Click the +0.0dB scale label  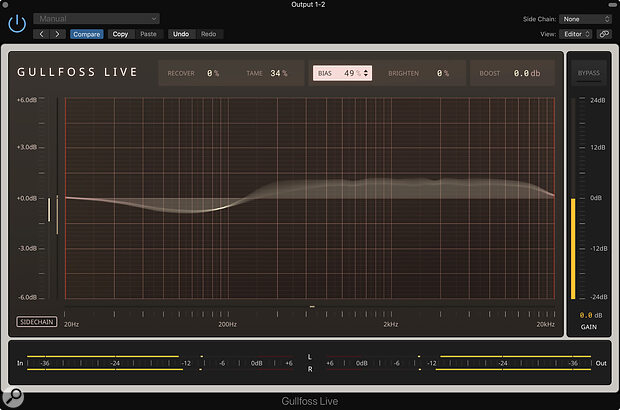point(26,198)
